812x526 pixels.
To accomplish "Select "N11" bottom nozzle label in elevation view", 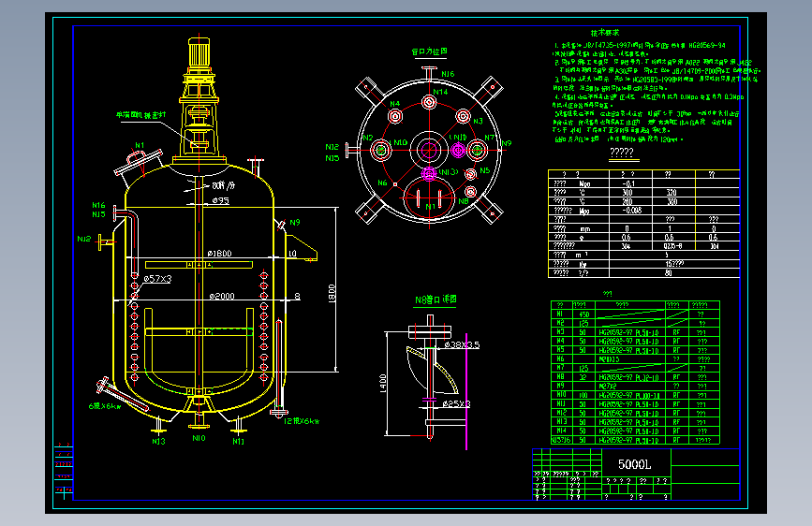I will coord(238,442).
